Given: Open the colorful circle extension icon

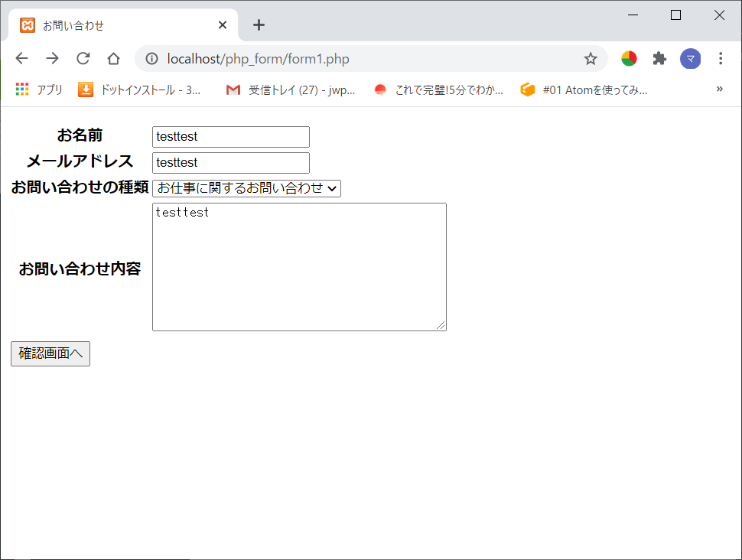Looking at the screenshot, I should click(x=629, y=59).
